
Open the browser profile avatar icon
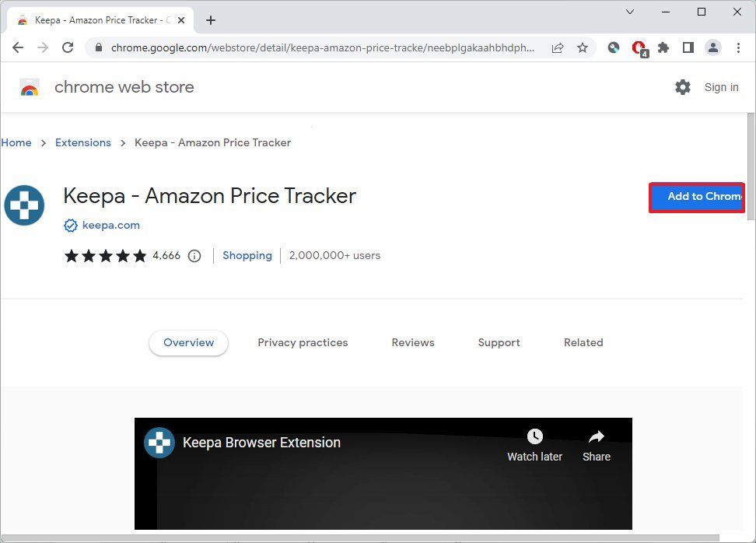[x=713, y=47]
